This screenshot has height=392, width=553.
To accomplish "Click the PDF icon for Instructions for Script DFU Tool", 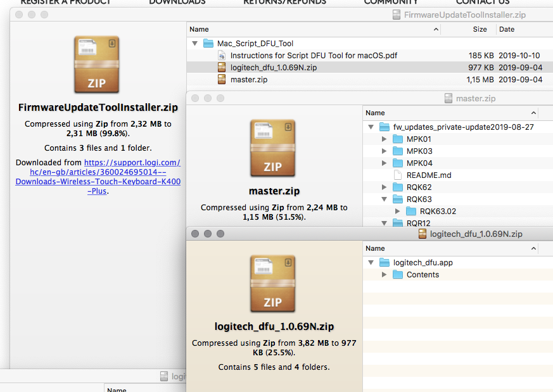I will pos(222,55).
